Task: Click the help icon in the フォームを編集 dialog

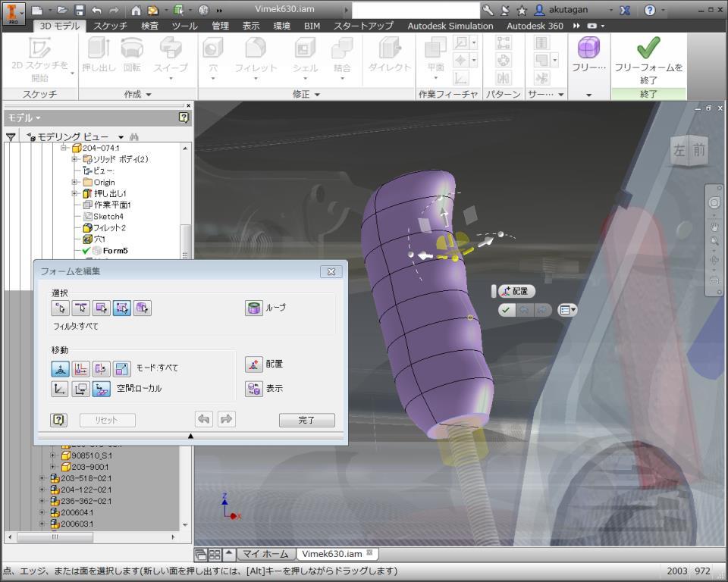Action: (x=59, y=420)
